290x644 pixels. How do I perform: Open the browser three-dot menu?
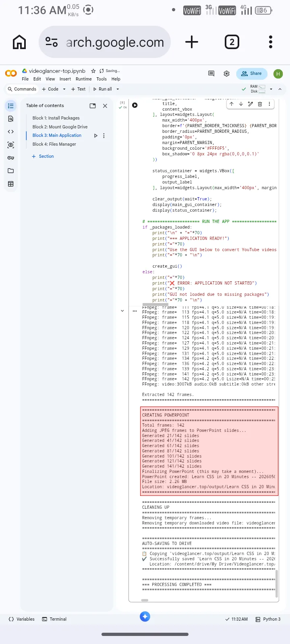pos(271,42)
